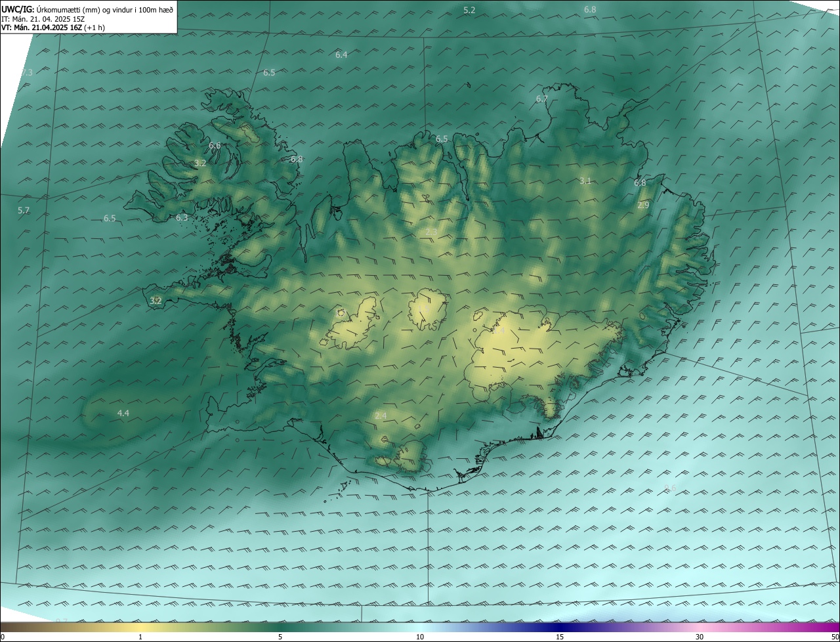Image resolution: width=840 pixels, height=642 pixels.
Task: Click the 6.6 value label over the Westfjords
Action: 215,145
